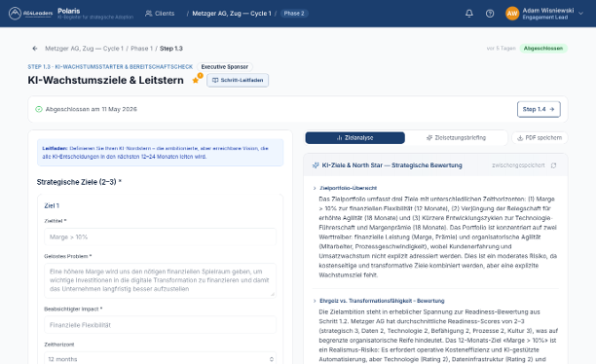
Task: Open Metzger AG, Zug — Cycle 1 in top bar
Action: click(232, 14)
